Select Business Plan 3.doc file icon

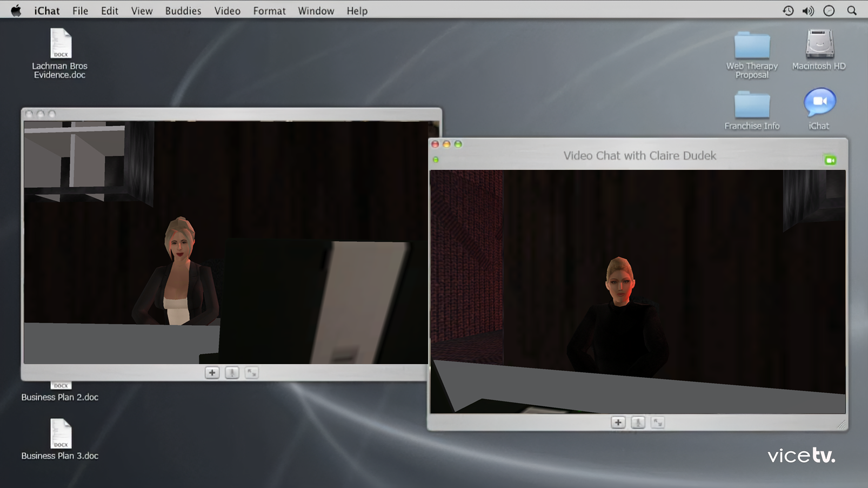pyautogui.click(x=61, y=433)
